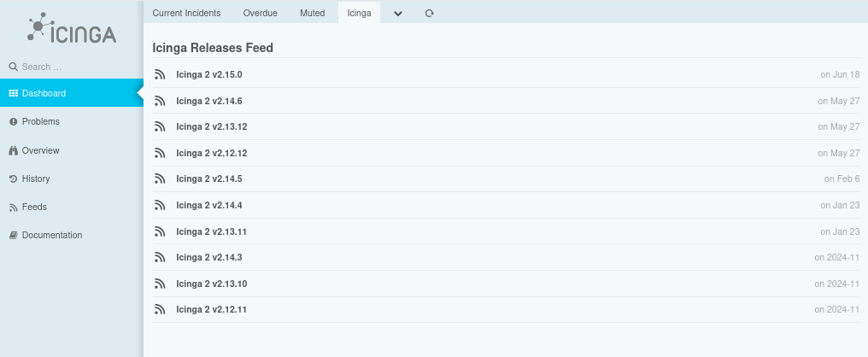
Task: Click the Dashboard grid icon
Action: coord(14,94)
